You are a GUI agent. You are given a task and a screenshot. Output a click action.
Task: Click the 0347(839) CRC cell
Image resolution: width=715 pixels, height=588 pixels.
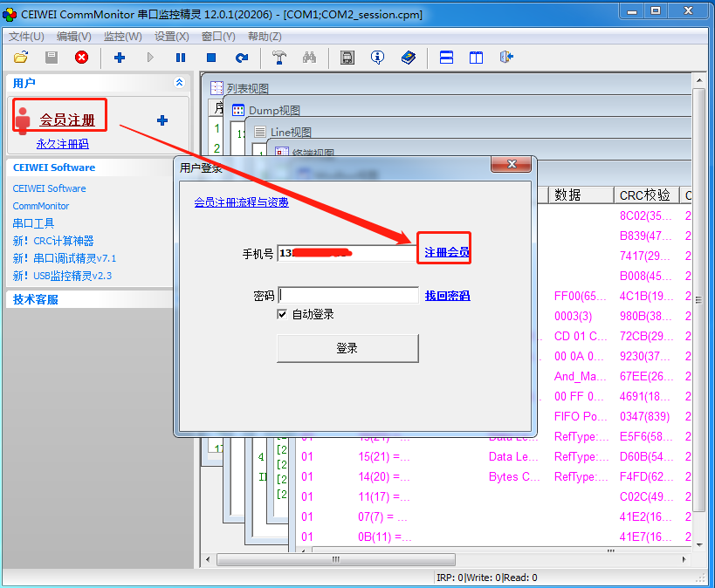click(x=644, y=417)
